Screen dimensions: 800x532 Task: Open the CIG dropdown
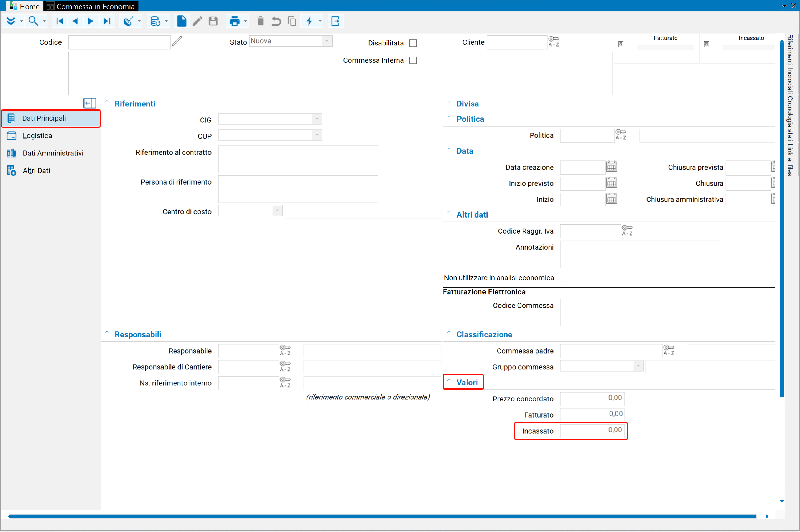pyautogui.click(x=317, y=119)
